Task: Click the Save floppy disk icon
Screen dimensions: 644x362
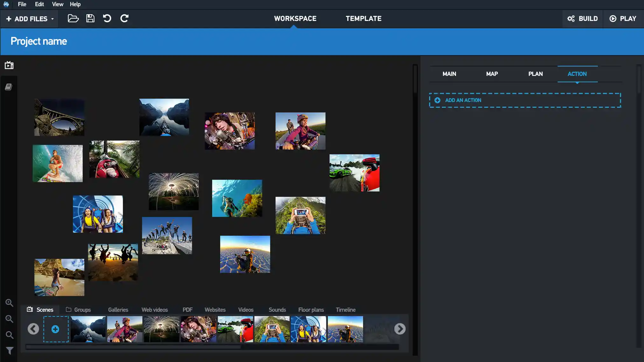Action: tap(90, 18)
